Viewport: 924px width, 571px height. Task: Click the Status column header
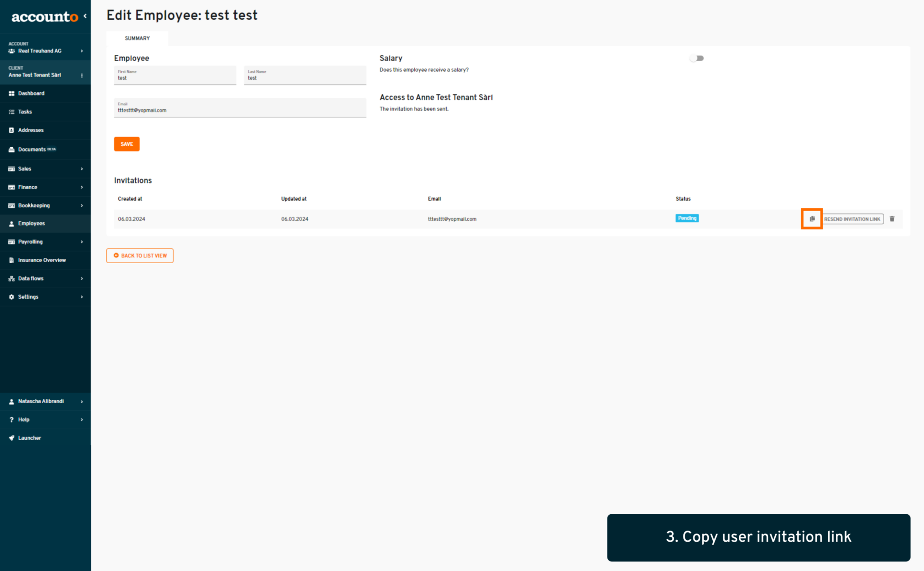pyautogui.click(x=683, y=199)
